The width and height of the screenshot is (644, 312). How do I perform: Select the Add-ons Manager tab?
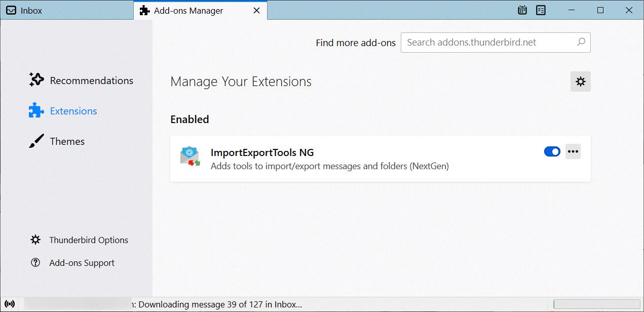200,10
